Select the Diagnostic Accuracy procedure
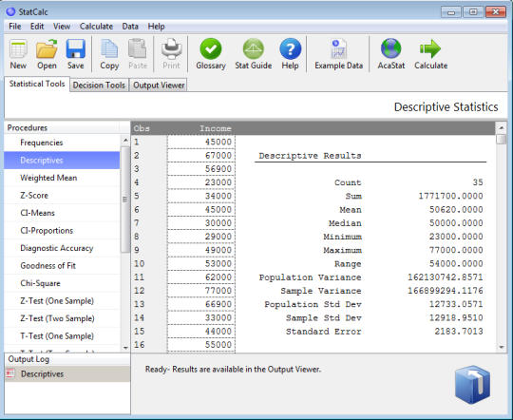The height and width of the screenshot is (420, 513). [62, 248]
